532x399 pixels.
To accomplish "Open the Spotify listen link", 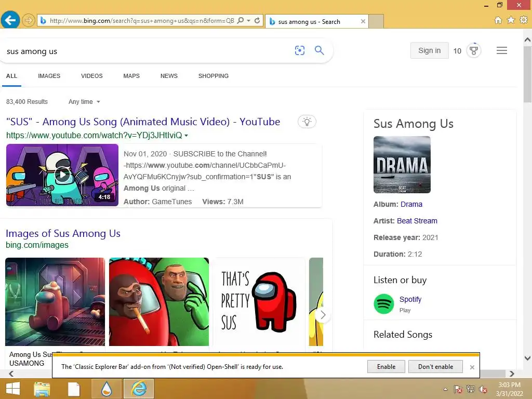I will (x=410, y=299).
